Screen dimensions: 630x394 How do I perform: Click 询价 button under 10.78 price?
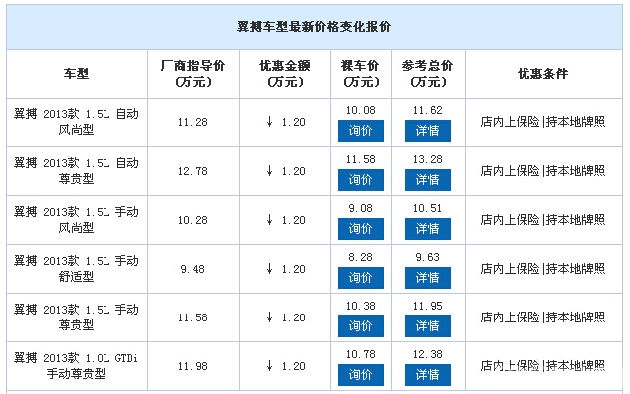tap(360, 375)
